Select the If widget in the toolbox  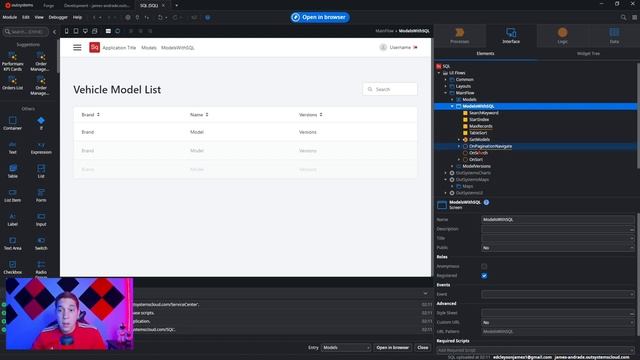(x=41, y=123)
